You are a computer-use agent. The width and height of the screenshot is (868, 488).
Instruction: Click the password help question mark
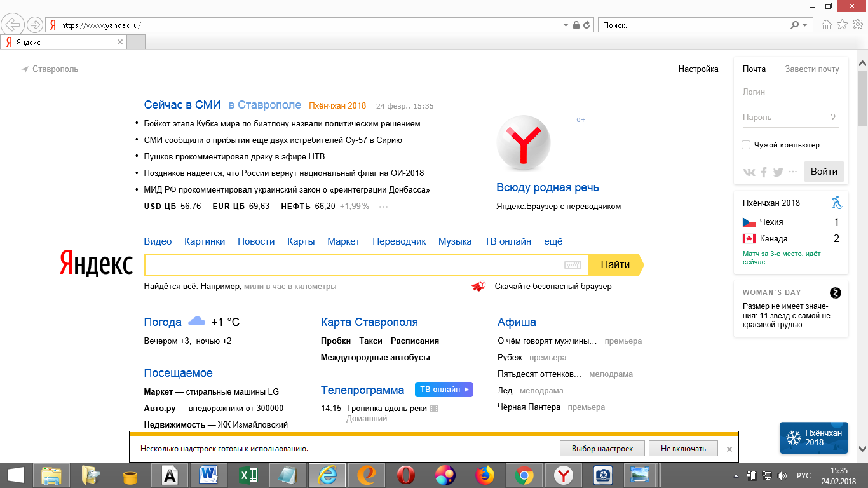(833, 118)
